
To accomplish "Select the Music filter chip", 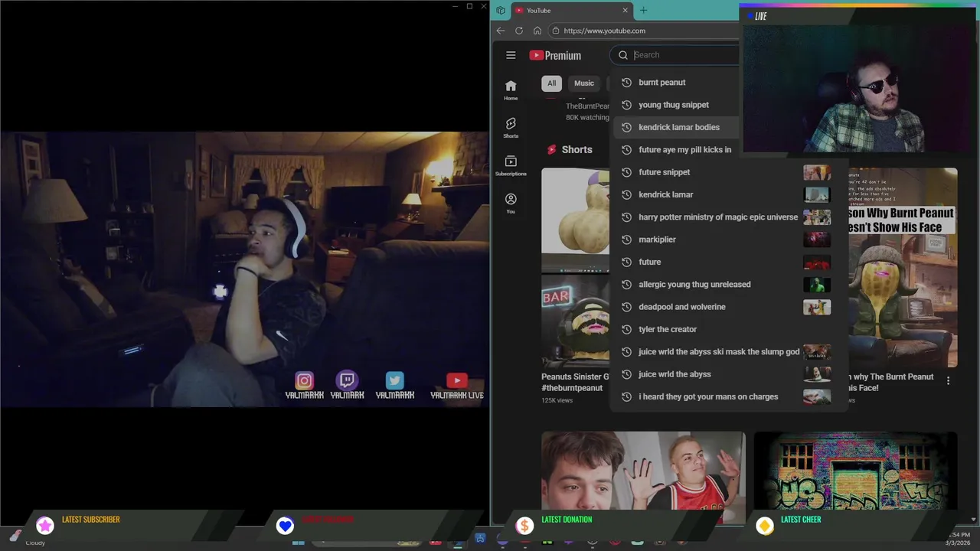I will 584,83.
